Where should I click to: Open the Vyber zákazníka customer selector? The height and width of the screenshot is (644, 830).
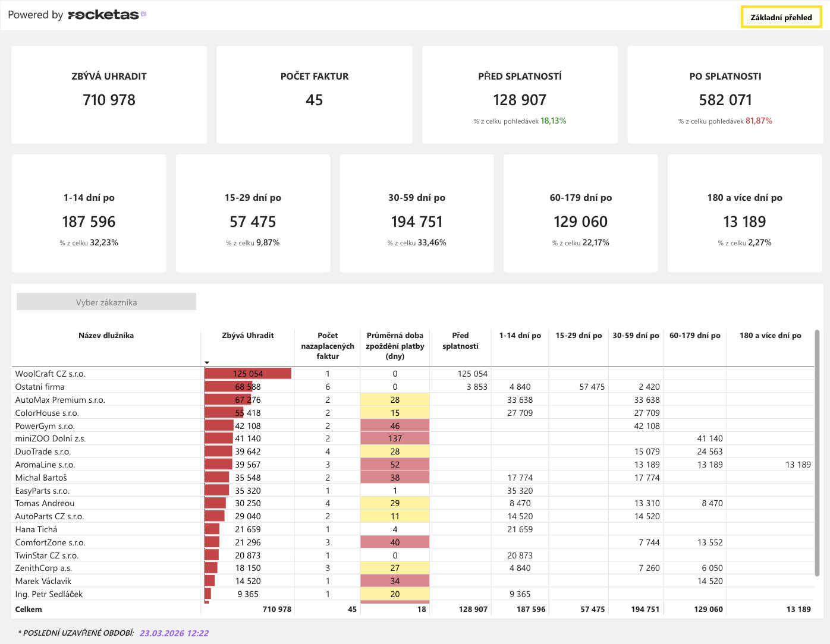click(106, 302)
